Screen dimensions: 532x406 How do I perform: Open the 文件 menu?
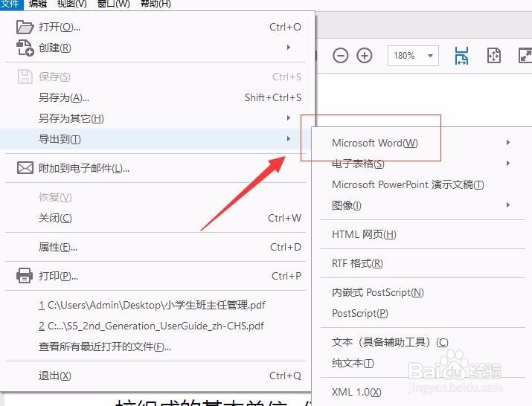[10, 4]
